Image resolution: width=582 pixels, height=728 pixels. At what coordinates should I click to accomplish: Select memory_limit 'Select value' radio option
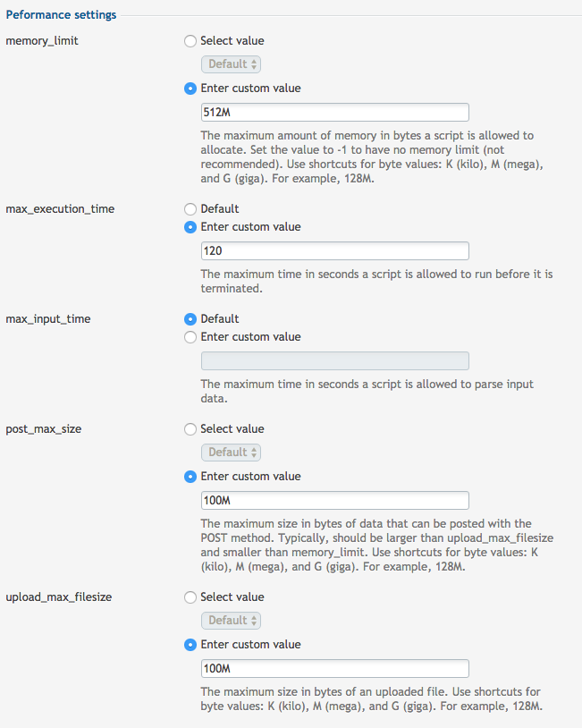pos(190,41)
